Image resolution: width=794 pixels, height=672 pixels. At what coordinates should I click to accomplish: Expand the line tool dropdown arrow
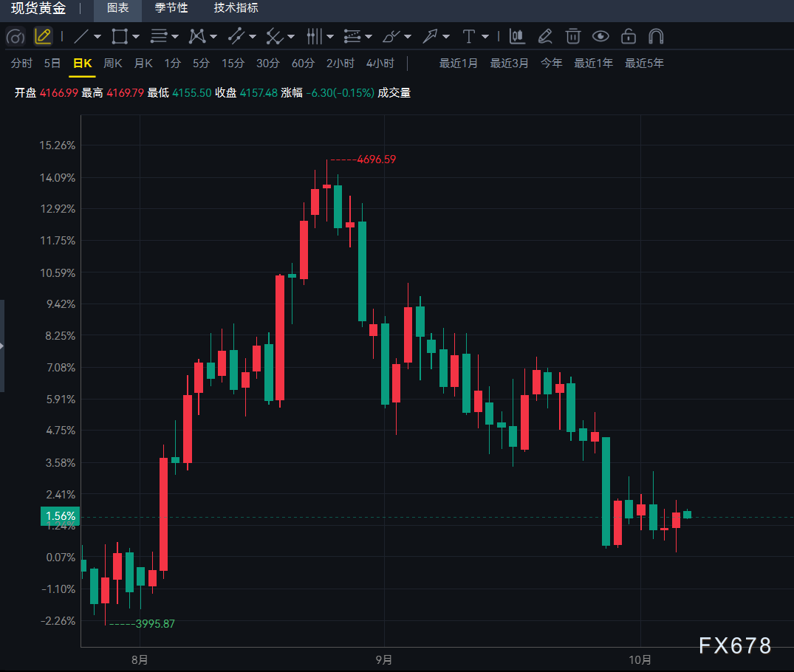(97, 37)
